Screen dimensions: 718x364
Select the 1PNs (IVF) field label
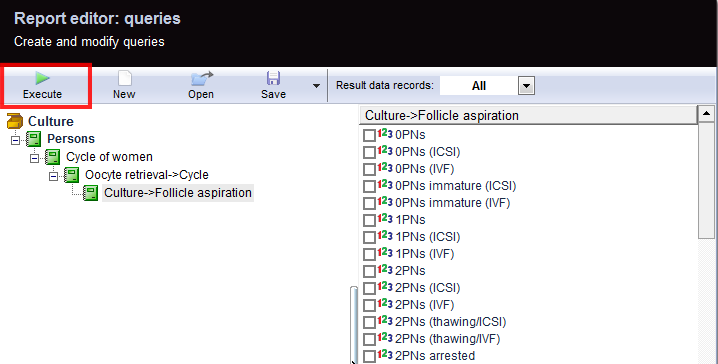(424, 254)
